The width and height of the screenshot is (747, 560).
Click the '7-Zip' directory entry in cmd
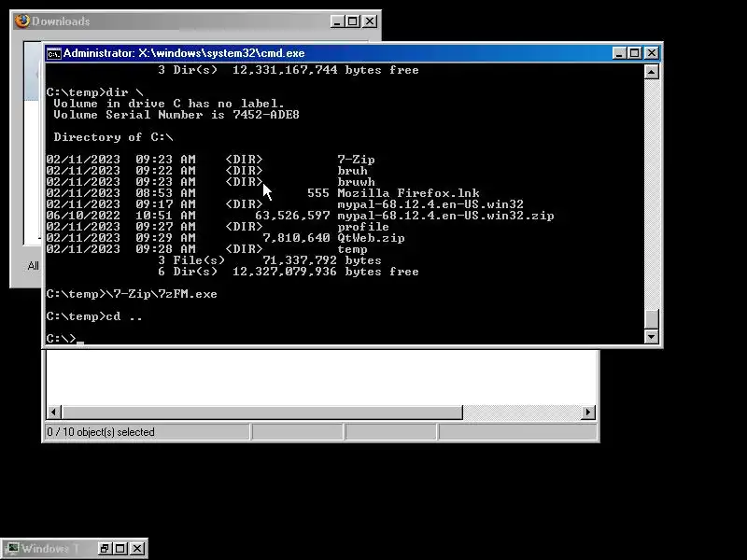(x=356, y=160)
